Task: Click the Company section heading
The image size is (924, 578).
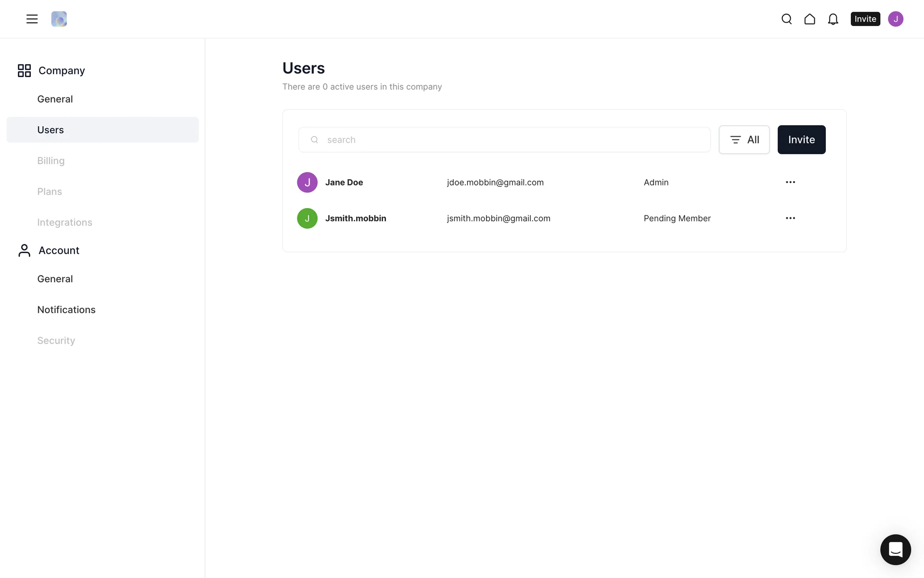Action: pyautogui.click(x=61, y=70)
